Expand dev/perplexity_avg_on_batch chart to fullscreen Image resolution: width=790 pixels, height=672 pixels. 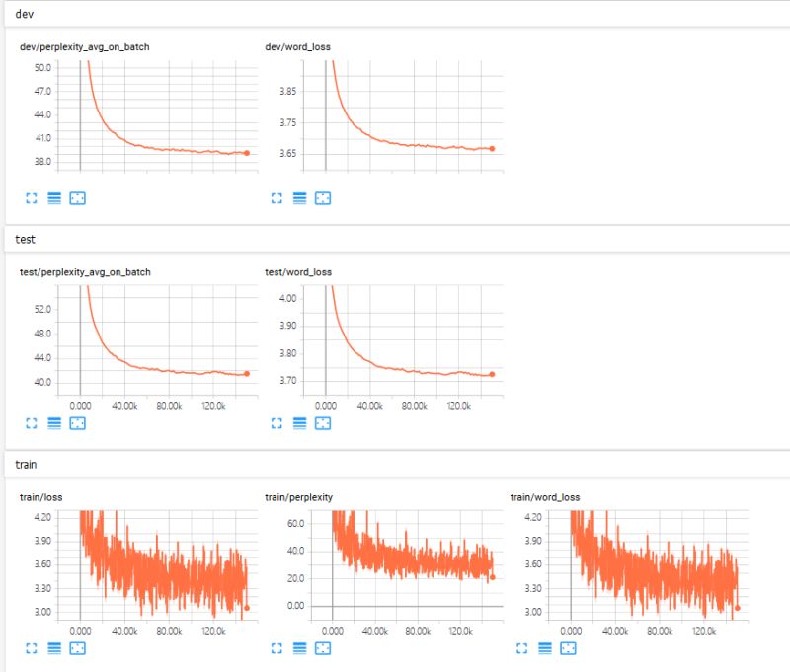(x=31, y=197)
